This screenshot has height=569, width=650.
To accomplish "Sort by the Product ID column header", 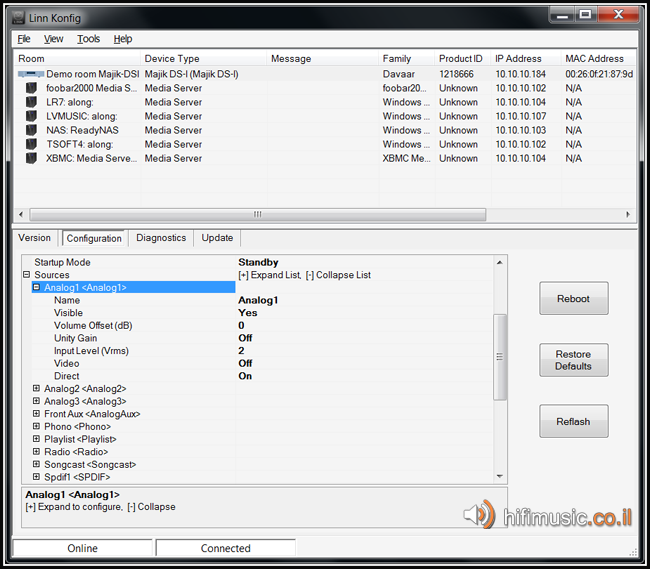I will pyautogui.click(x=463, y=58).
